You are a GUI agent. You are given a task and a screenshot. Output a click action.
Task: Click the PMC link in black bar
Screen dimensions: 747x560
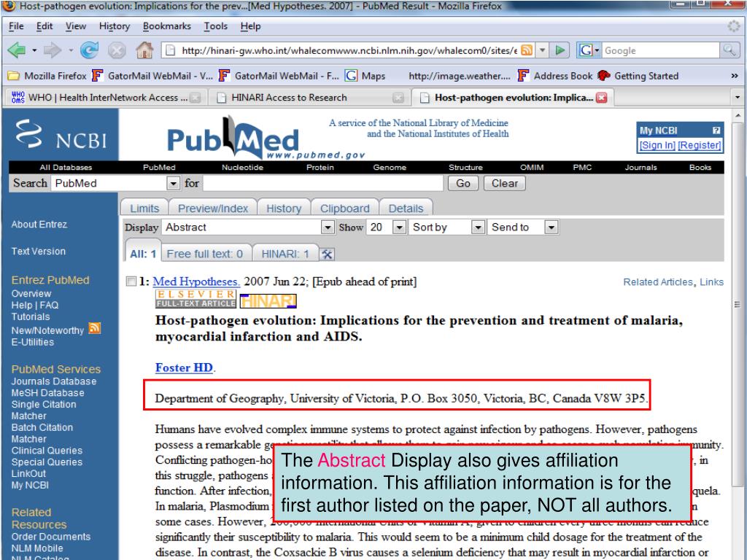point(582,167)
